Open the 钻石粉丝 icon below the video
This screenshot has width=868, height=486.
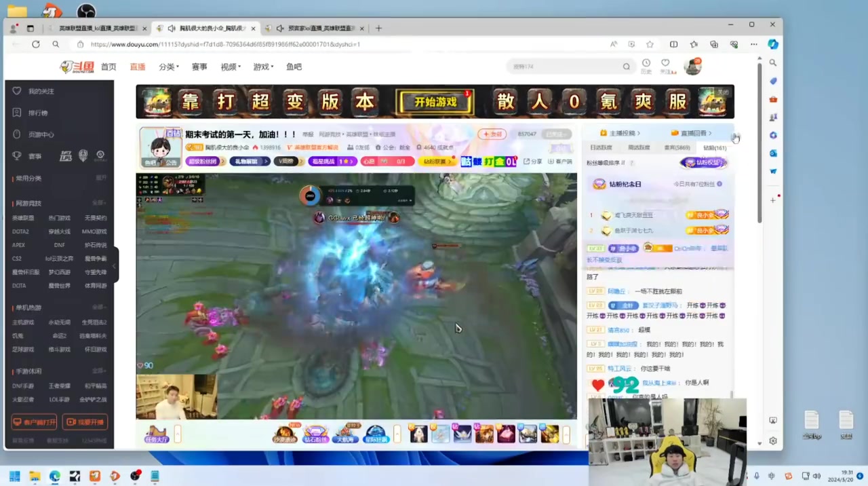pyautogui.click(x=315, y=434)
